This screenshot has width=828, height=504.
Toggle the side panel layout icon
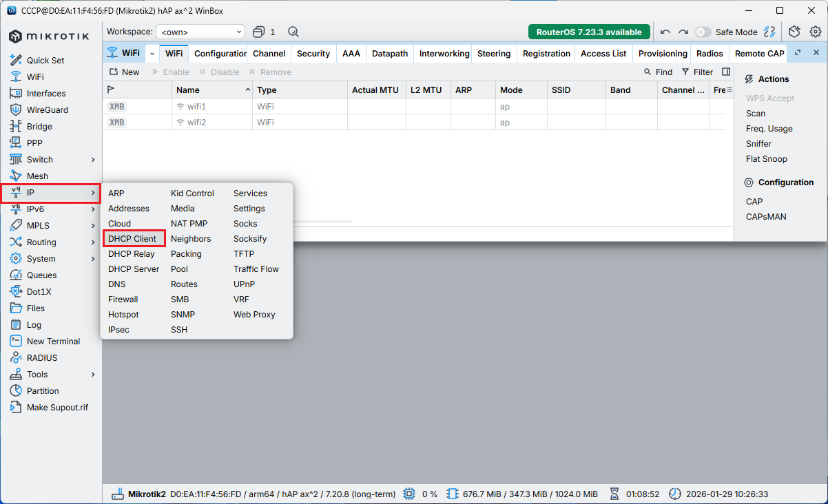(x=726, y=72)
